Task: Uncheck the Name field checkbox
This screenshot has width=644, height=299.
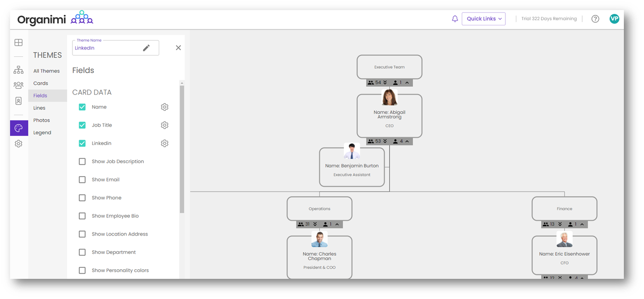Action: pos(82,107)
